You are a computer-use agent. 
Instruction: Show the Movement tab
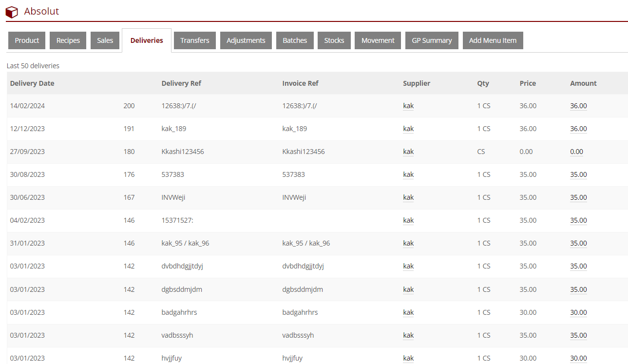click(x=378, y=40)
